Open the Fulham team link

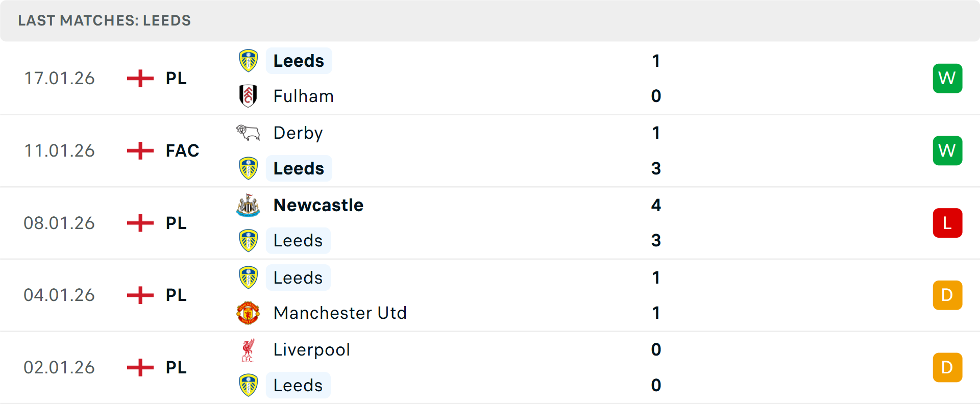[x=303, y=96]
